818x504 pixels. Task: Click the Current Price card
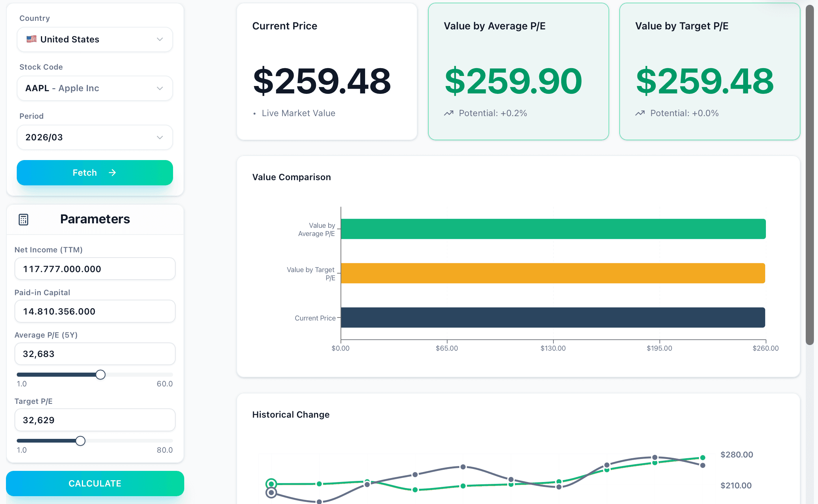pos(327,72)
